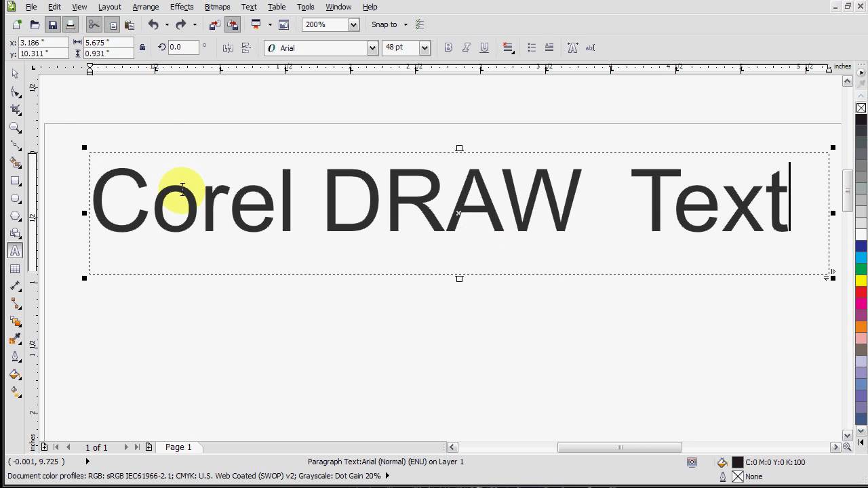This screenshot has height=488, width=868.
Task: Select the Basic Shapes tool
Action: (x=15, y=234)
